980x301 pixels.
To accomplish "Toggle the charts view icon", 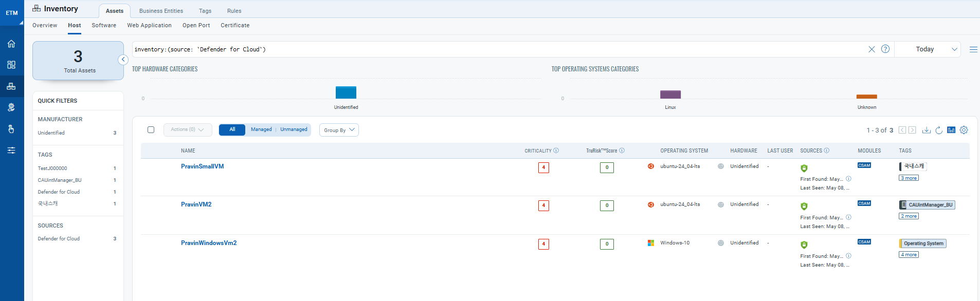I will [951, 130].
